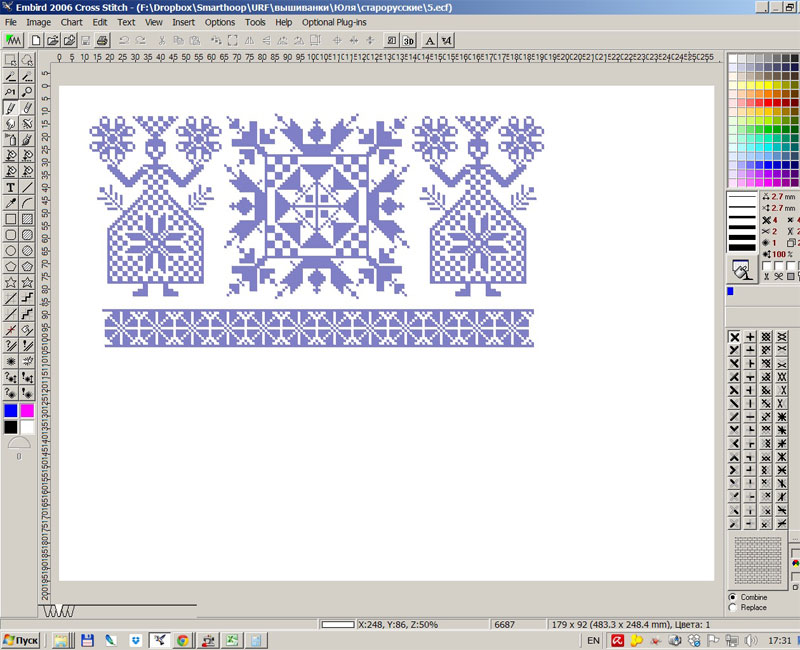Select the eyedropper color picker tool

pyautogui.click(x=10, y=203)
